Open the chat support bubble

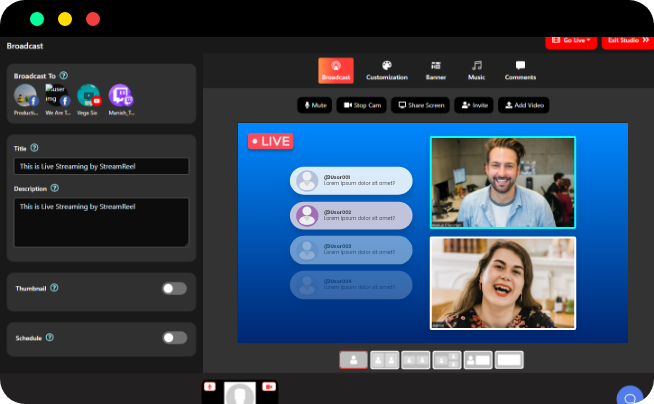(x=629, y=397)
